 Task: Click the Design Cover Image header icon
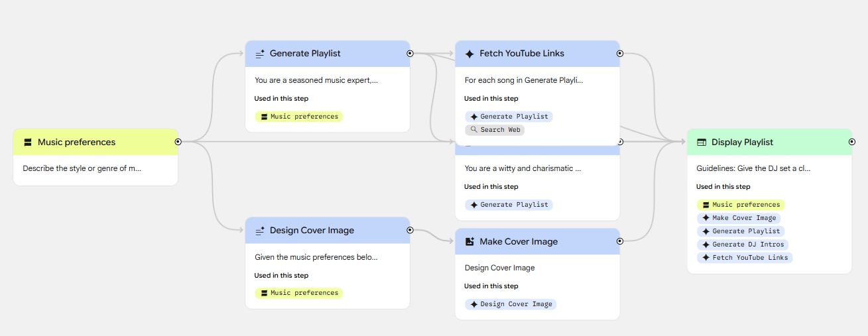(260, 231)
